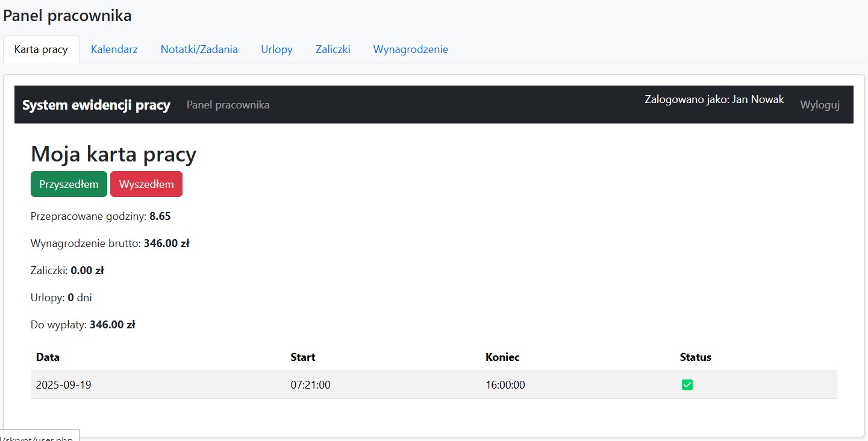Click the Status column header

tap(695, 357)
